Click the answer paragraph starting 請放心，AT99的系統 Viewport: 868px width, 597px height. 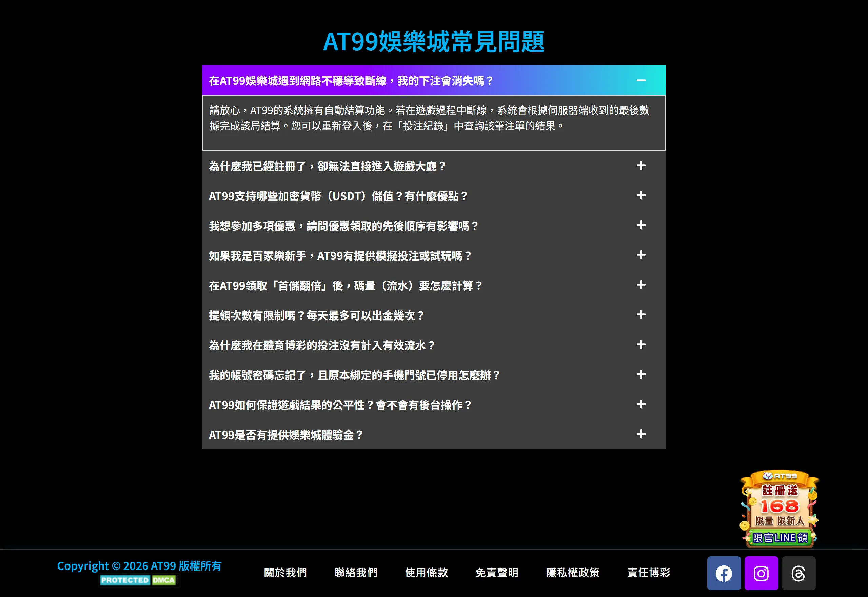pyautogui.click(x=430, y=118)
